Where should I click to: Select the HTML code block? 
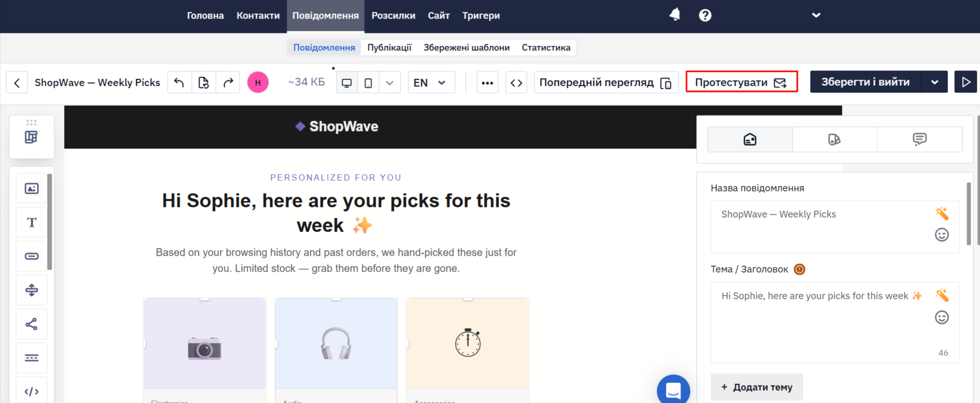click(31, 391)
